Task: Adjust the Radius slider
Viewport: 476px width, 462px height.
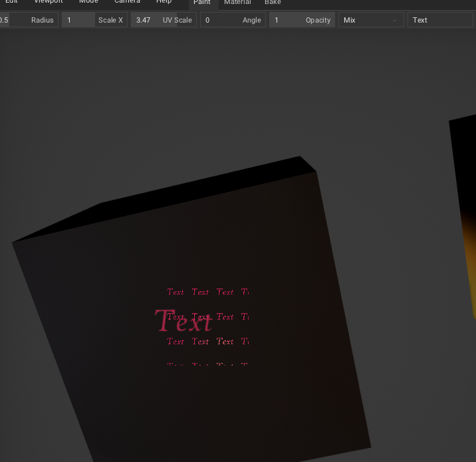Action: point(29,20)
